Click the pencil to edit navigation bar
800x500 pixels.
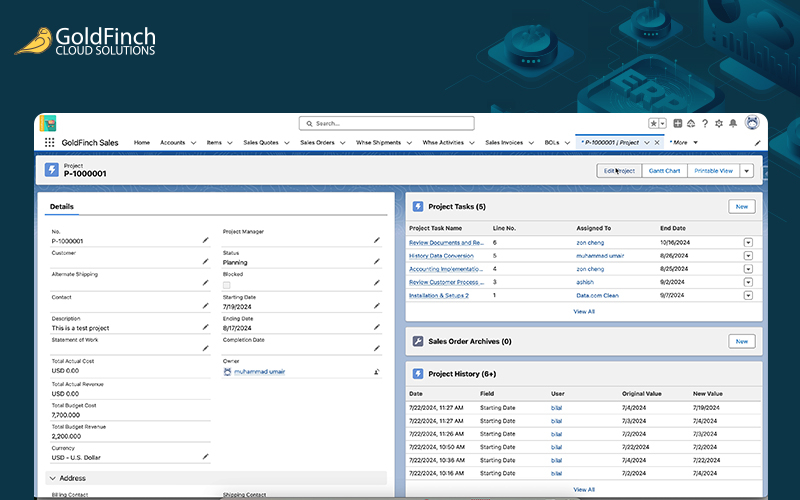[x=757, y=143]
